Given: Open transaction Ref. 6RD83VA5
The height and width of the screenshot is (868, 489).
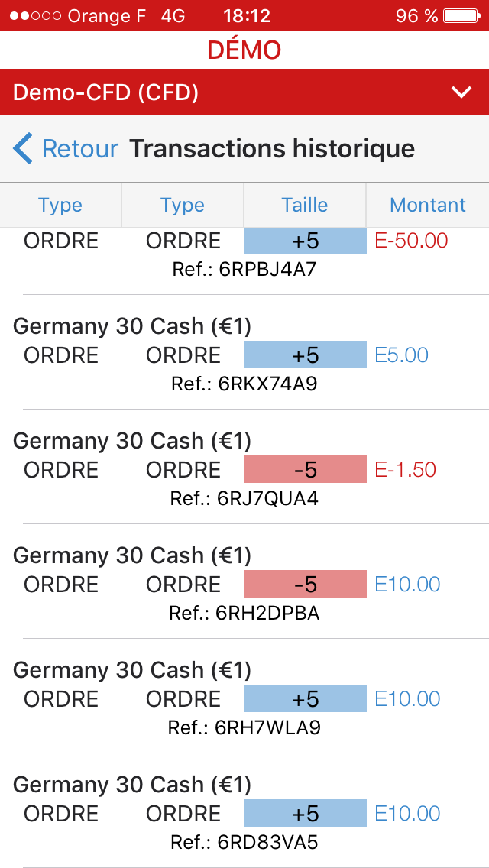Looking at the screenshot, I should coord(244,842).
